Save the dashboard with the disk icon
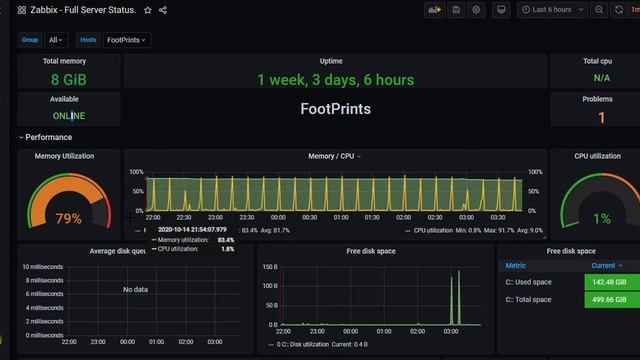640x360 pixels. click(x=456, y=10)
